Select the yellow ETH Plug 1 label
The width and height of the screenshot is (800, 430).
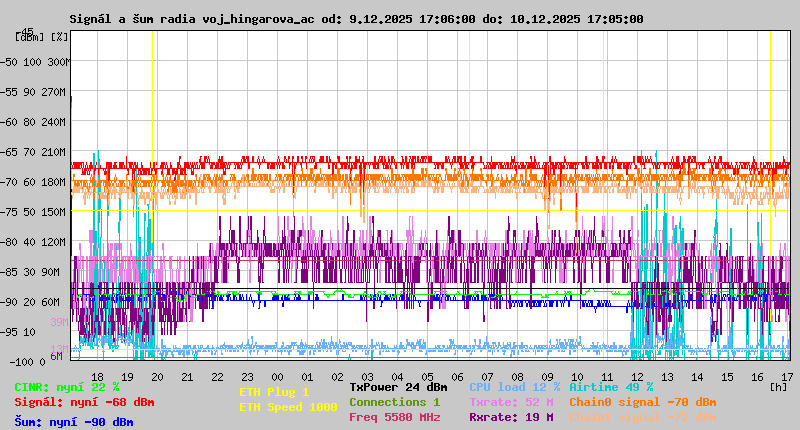coord(274,392)
